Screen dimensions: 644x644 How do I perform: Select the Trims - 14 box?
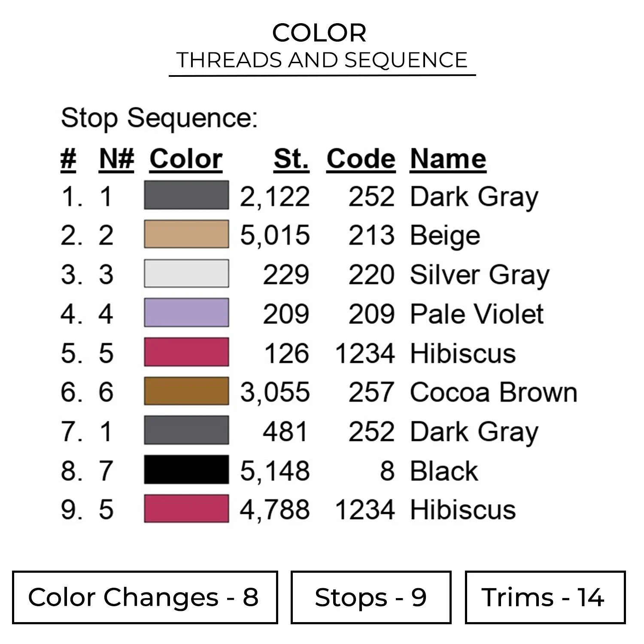click(x=545, y=597)
